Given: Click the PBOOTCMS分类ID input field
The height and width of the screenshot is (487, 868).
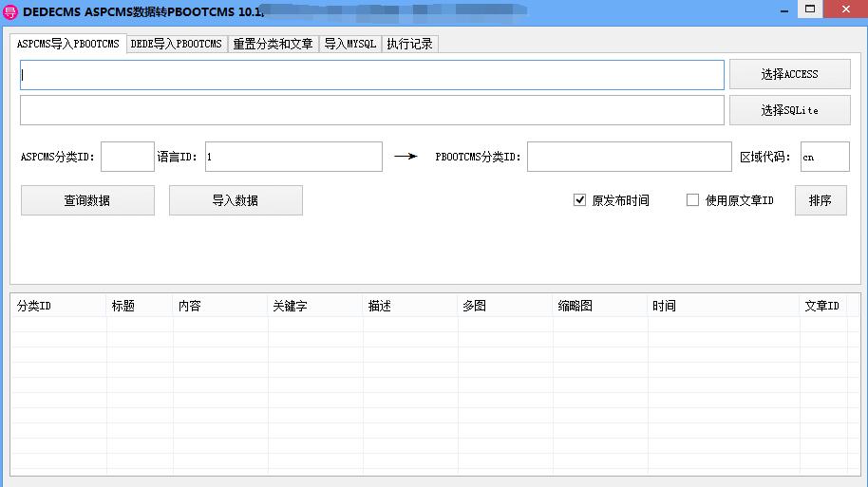Looking at the screenshot, I should (630, 157).
